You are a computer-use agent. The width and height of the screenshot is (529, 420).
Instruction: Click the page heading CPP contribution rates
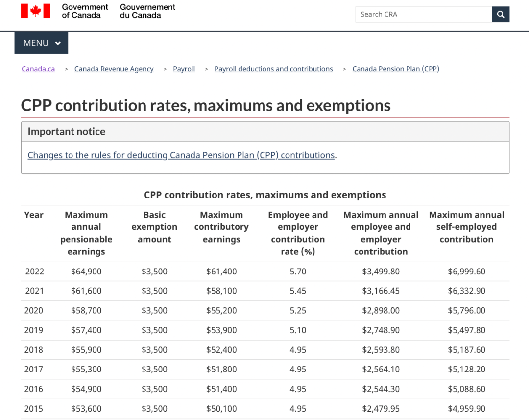coord(205,106)
